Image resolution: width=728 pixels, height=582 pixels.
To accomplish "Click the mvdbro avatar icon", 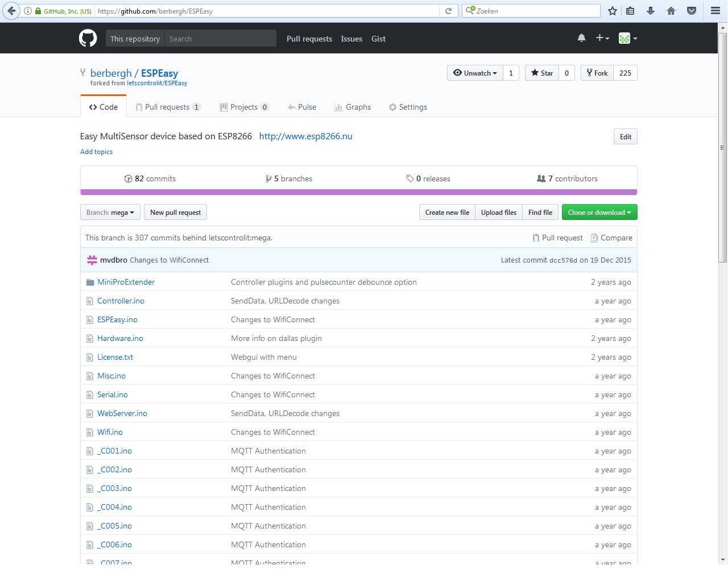I will click(92, 260).
